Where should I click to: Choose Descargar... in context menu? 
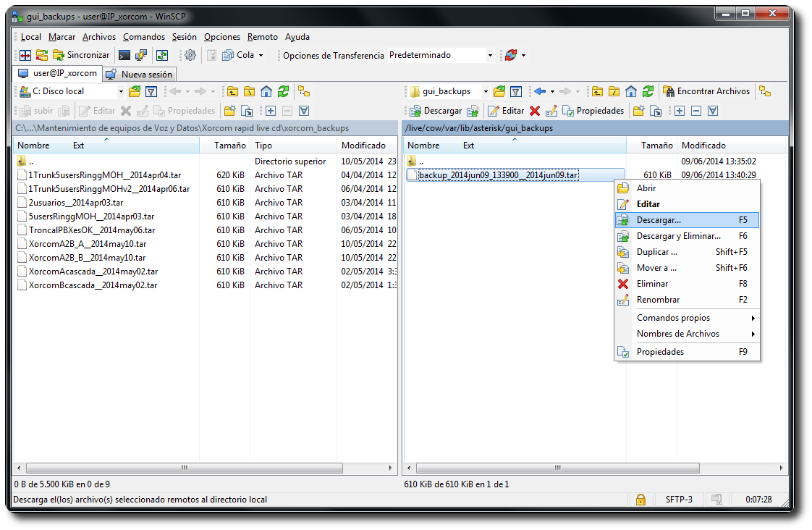pyautogui.click(x=687, y=220)
